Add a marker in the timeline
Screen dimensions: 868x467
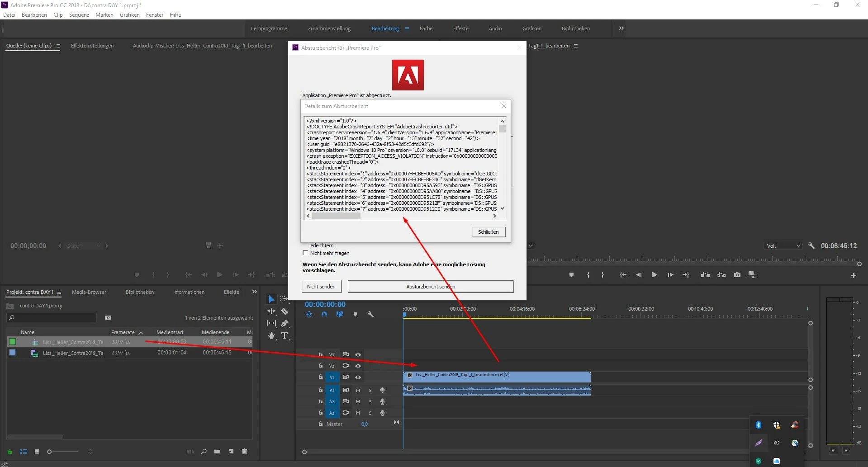[355, 314]
